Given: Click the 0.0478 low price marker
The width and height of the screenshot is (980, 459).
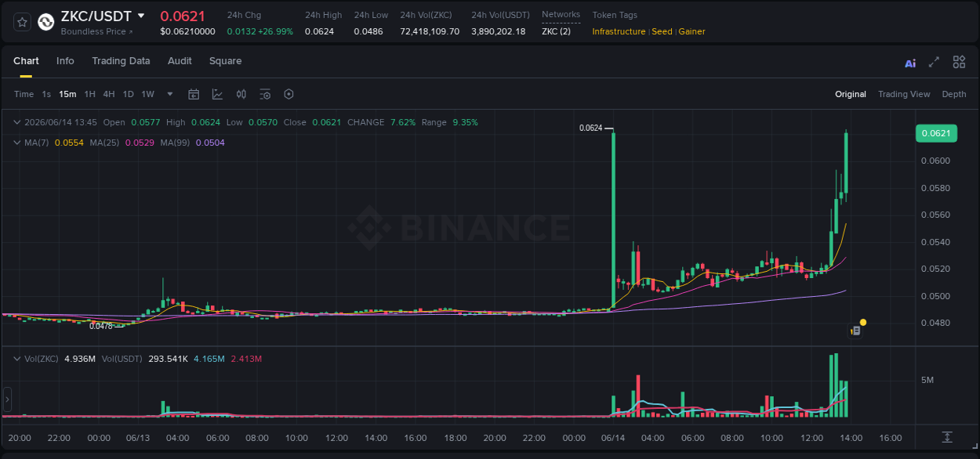Looking at the screenshot, I should click(x=101, y=325).
